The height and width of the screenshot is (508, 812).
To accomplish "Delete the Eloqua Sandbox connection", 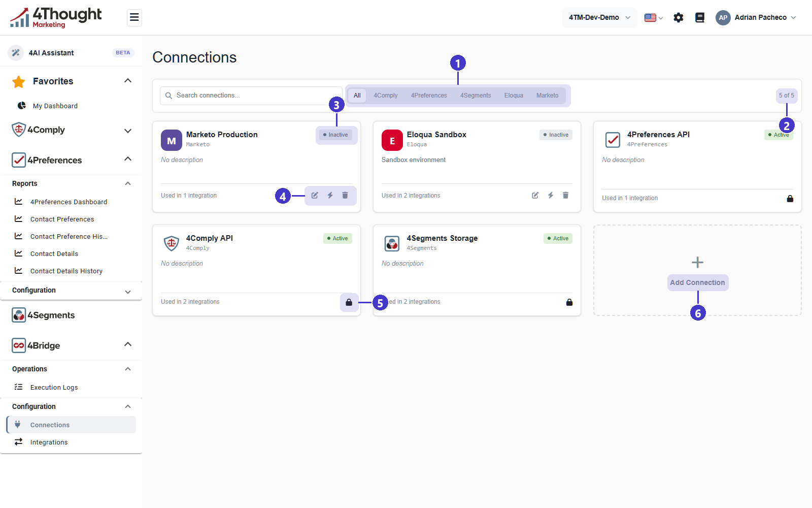I will pyautogui.click(x=566, y=196).
